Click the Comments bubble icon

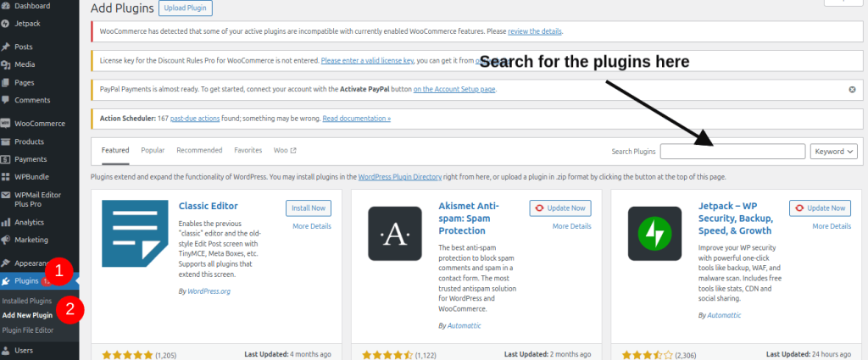[x=6, y=100]
